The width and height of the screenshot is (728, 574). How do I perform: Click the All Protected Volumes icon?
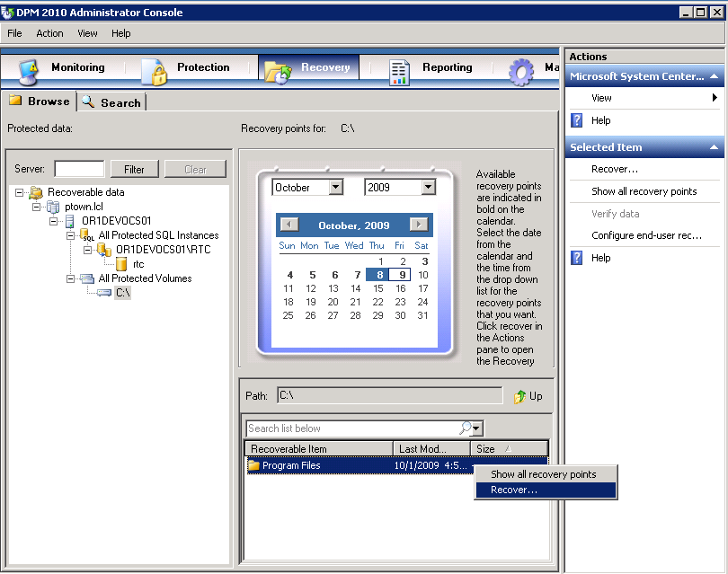87,278
